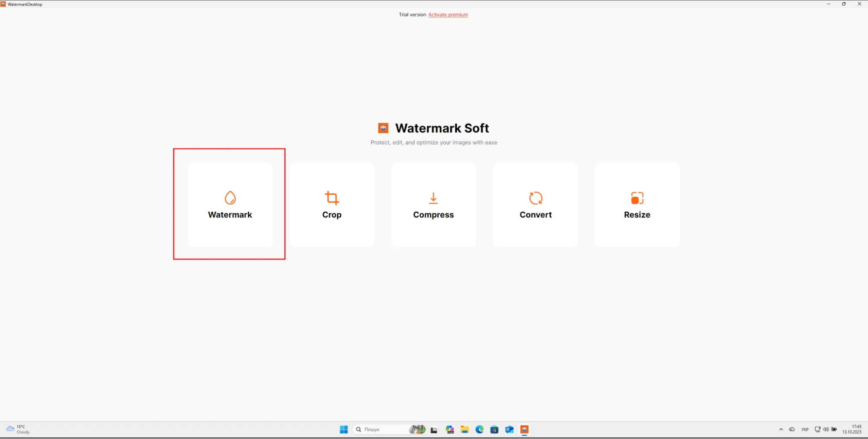The image size is (868, 439).
Task: Open the Compress tool
Action: (433, 205)
